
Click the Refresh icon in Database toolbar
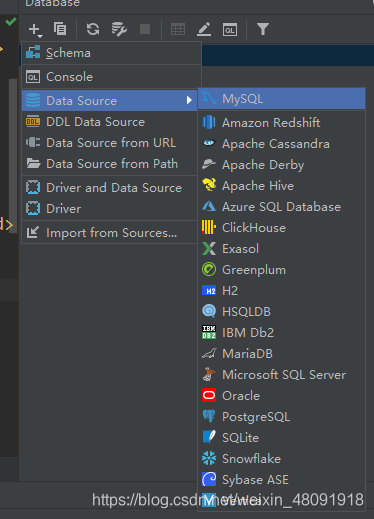click(93, 29)
